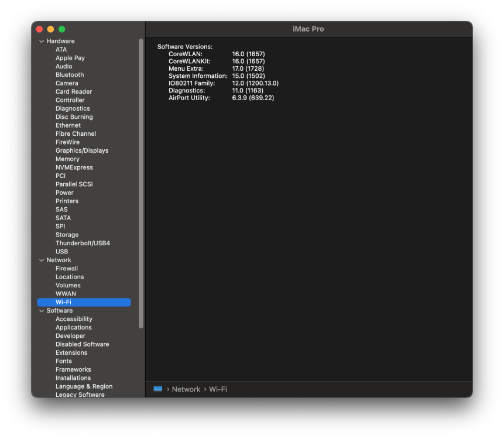Select ATA in the sidebar
Screen dimensions: 504x439
tap(61, 50)
